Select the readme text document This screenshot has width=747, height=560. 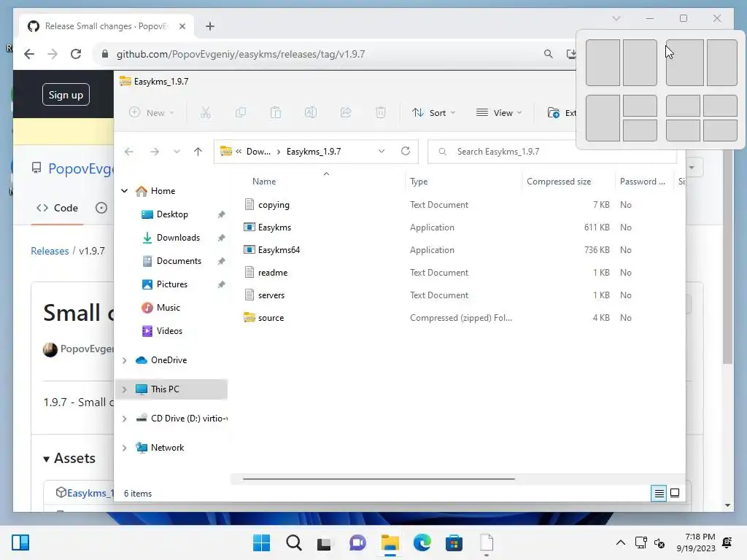click(273, 273)
